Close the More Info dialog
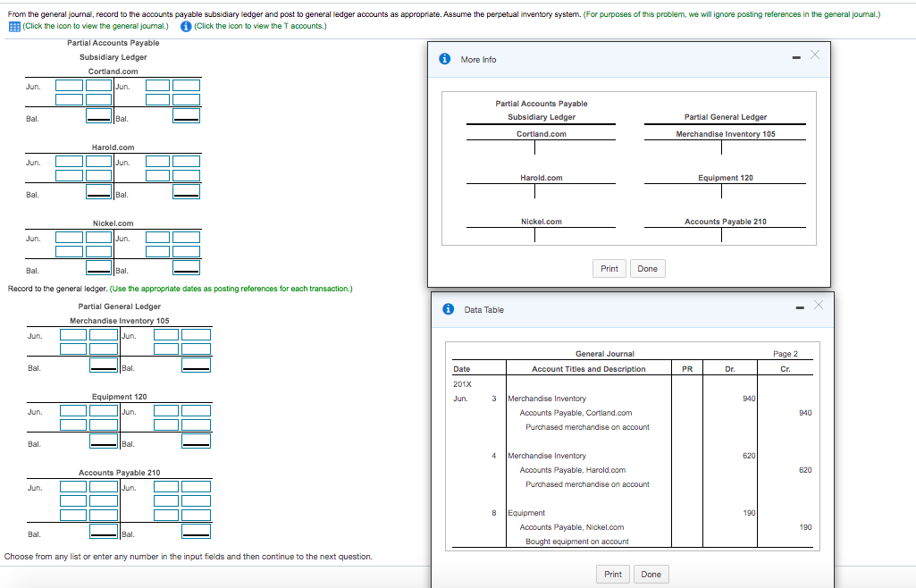Image resolution: width=916 pixels, height=588 pixels. [815, 55]
